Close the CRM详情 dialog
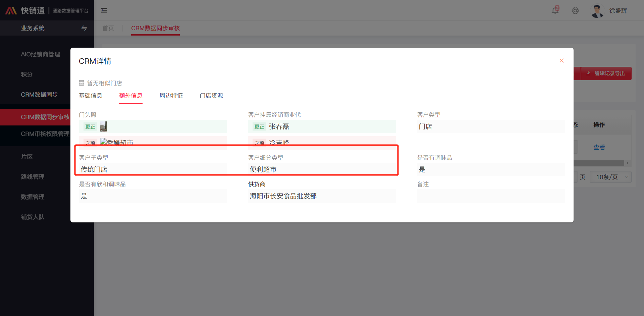The height and width of the screenshot is (316, 644). click(562, 61)
